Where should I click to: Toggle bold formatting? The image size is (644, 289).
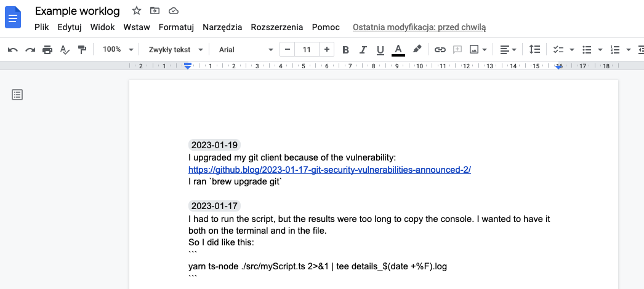(346, 50)
